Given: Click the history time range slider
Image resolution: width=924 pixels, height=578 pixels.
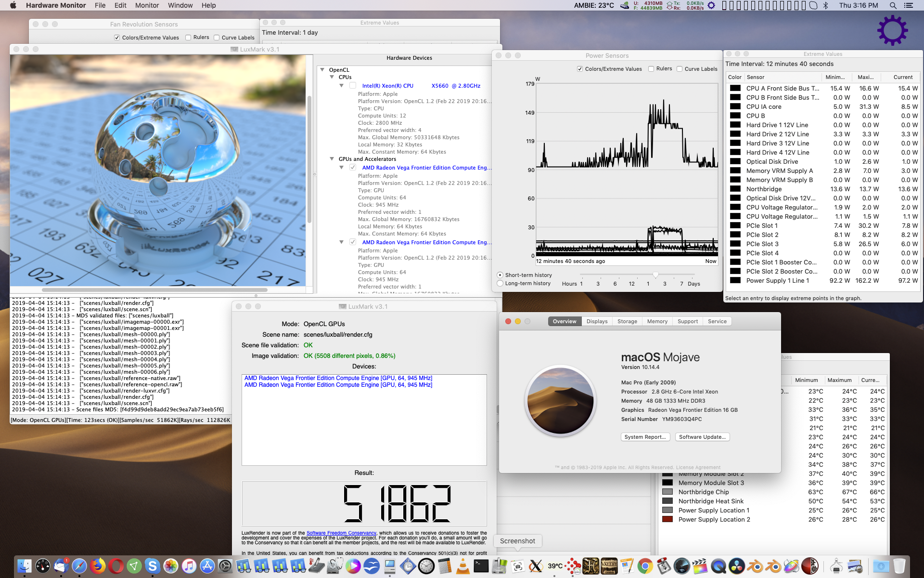Looking at the screenshot, I should click(x=655, y=275).
